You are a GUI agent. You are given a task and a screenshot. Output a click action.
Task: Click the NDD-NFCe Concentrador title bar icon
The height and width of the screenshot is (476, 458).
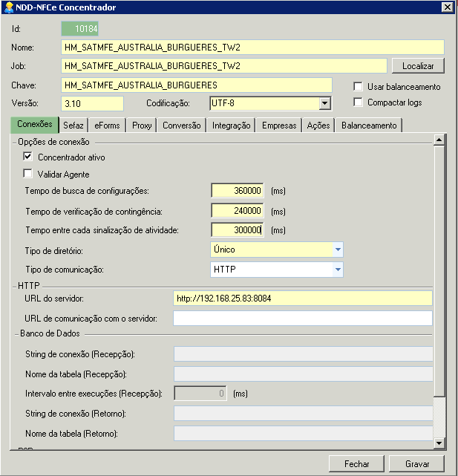click(x=7, y=7)
